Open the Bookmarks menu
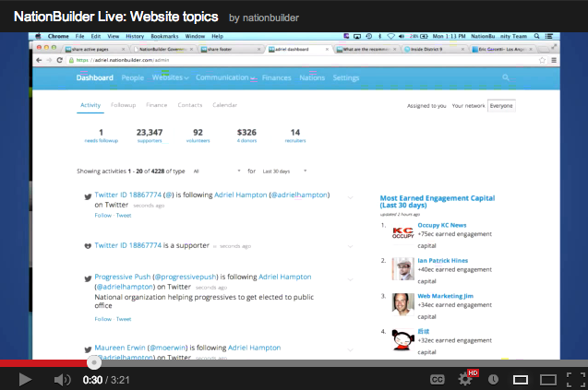 (x=164, y=36)
